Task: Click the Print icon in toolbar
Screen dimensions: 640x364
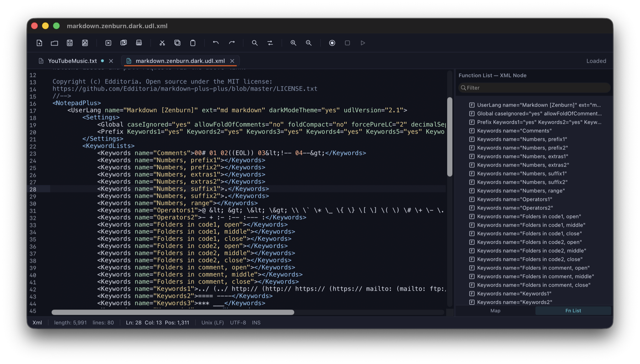Action: pyautogui.click(x=139, y=43)
